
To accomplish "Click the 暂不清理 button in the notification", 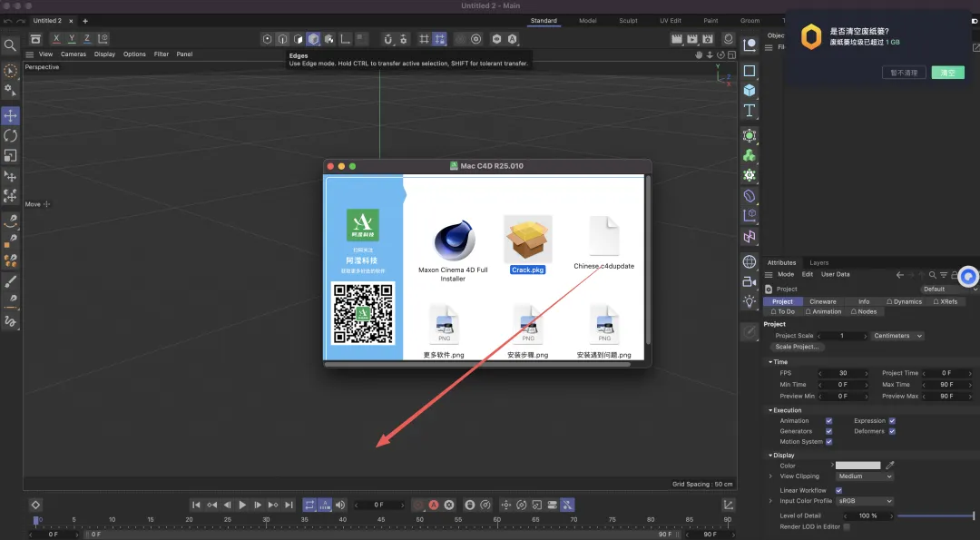I will pos(904,73).
